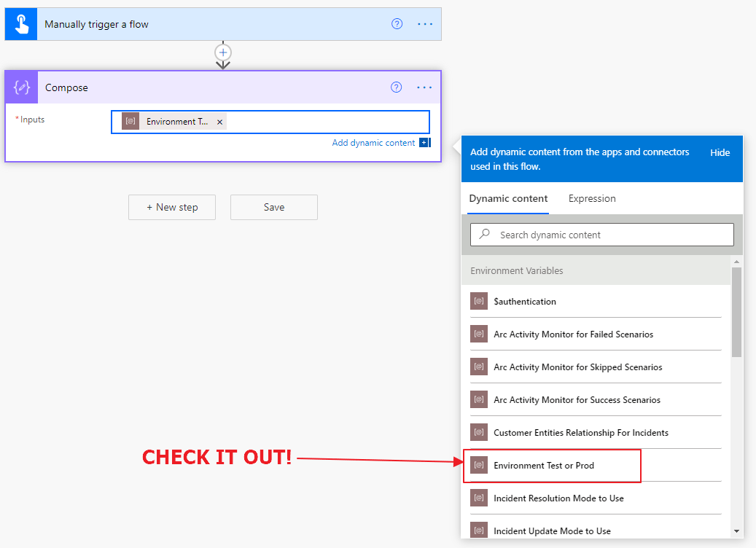Click inside the Compose Inputs field

328,122
